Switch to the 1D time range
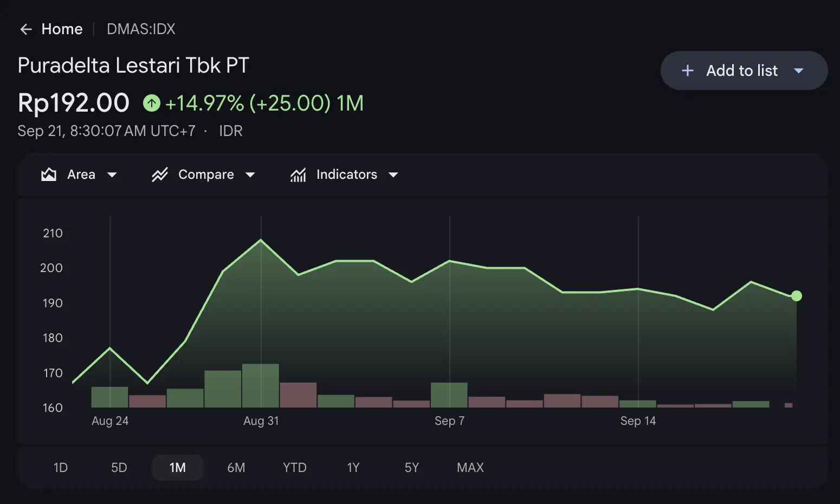This screenshot has width=840, height=504. click(61, 468)
